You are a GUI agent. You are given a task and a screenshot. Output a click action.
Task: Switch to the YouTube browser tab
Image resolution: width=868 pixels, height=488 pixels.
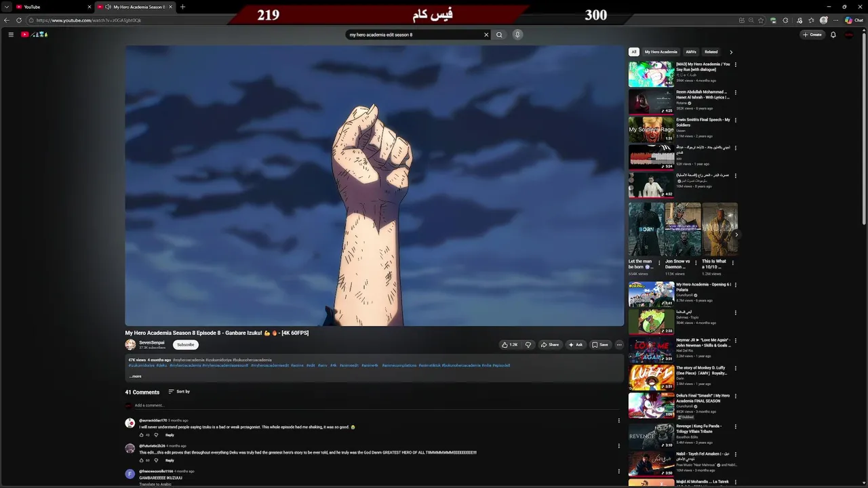53,7
